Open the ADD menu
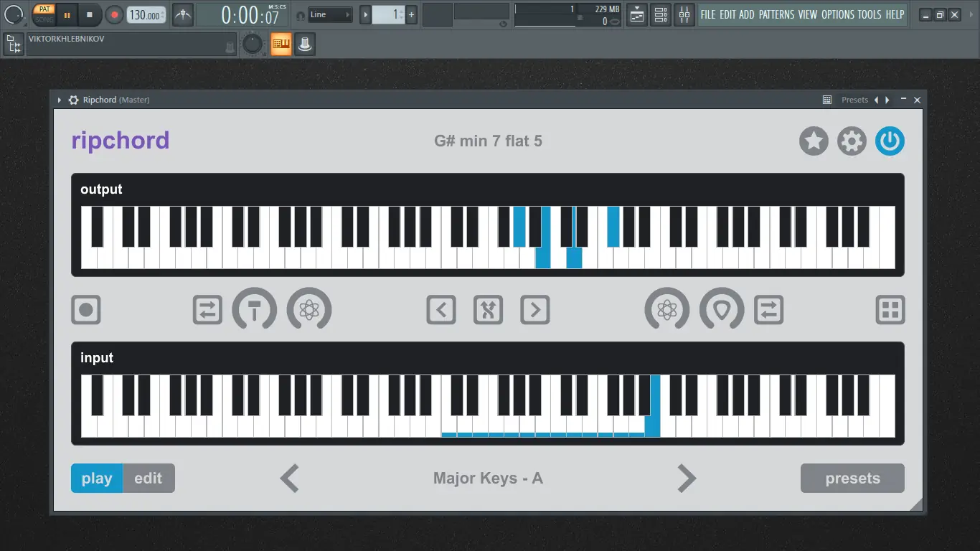Viewport: 980px width, 551px height. pos(747,14)
